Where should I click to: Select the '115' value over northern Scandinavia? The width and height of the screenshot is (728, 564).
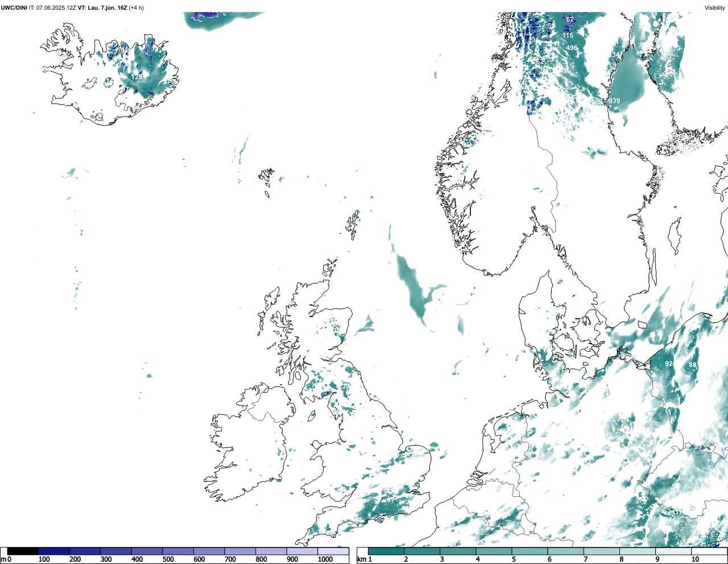coord(568,35)
